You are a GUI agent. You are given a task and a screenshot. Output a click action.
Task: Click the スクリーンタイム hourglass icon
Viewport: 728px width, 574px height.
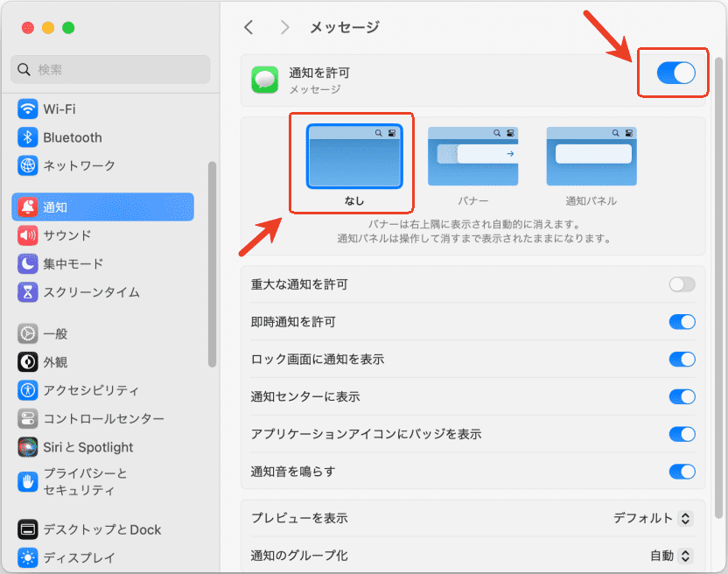(x=28, y=292)
